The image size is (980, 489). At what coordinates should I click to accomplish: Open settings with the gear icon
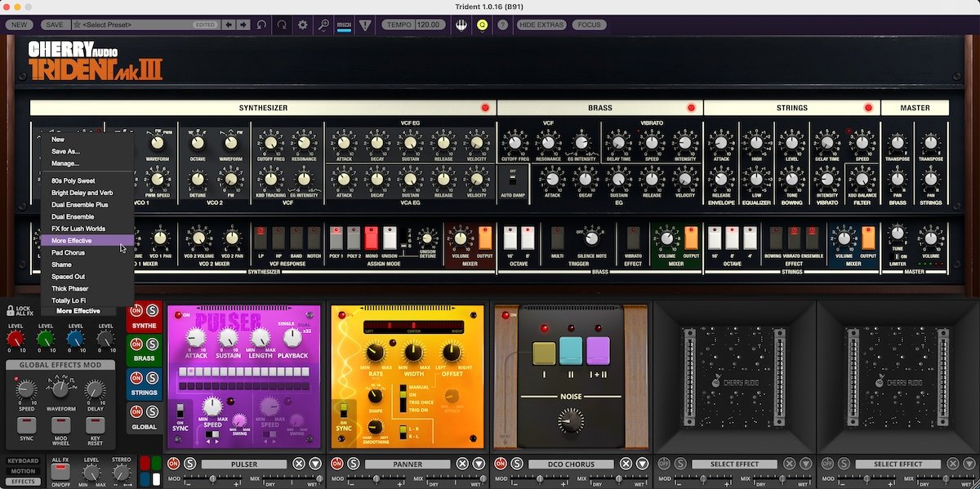[303, 25]
